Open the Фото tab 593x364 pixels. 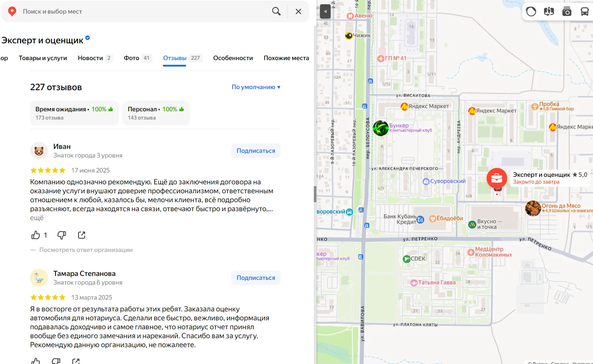tap(138, 58)
